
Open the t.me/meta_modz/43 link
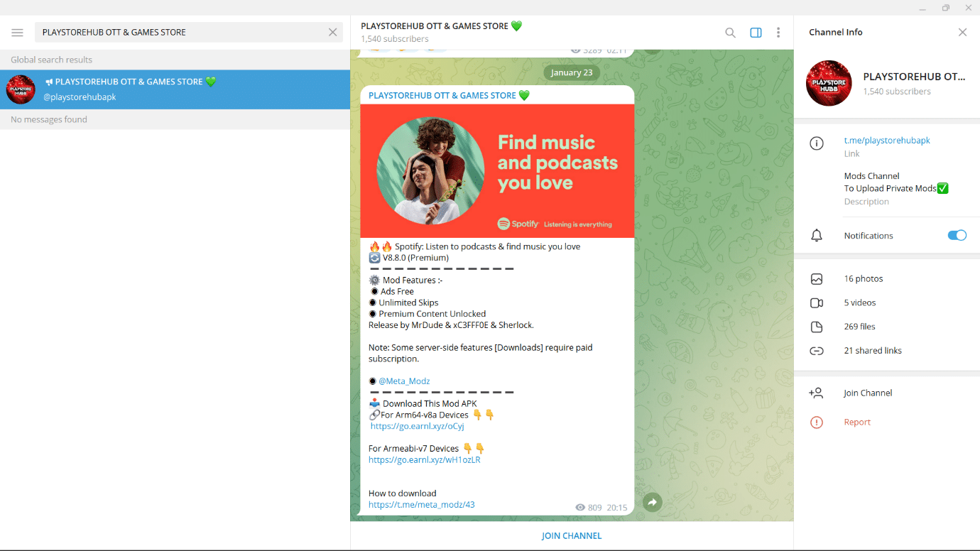(422, 505)
